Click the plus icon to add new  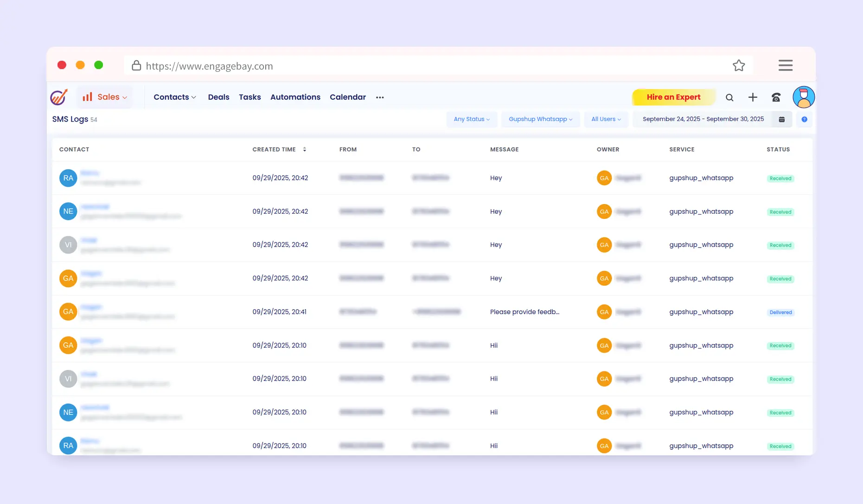coord(753,97)
